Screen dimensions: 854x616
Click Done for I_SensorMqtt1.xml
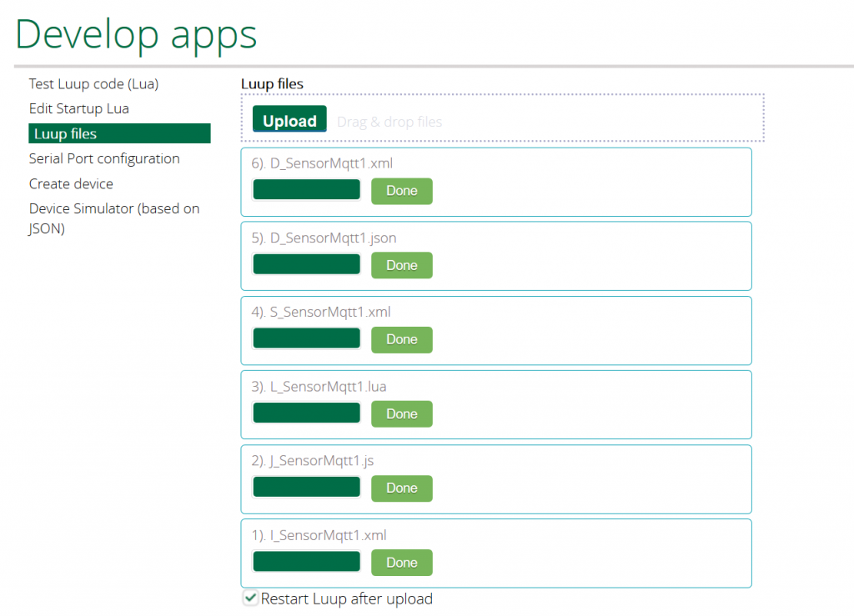pyautogui.click(x=402, y=563)
